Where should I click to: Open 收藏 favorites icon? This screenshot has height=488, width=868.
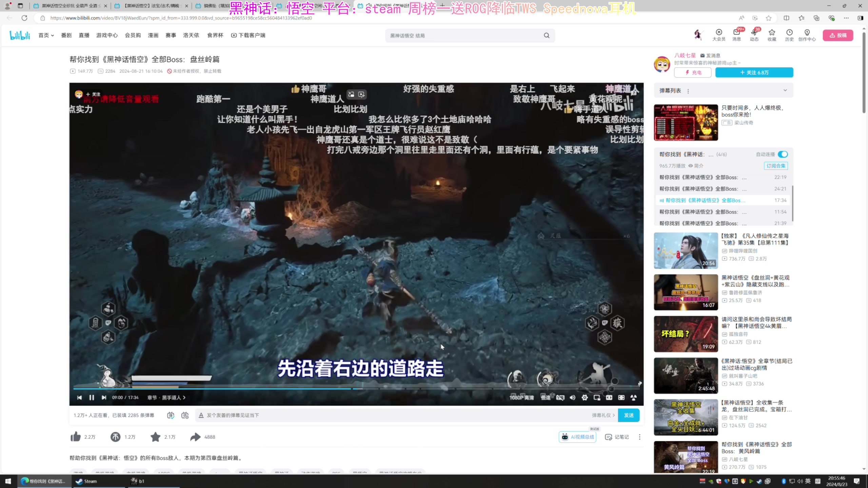772,35
